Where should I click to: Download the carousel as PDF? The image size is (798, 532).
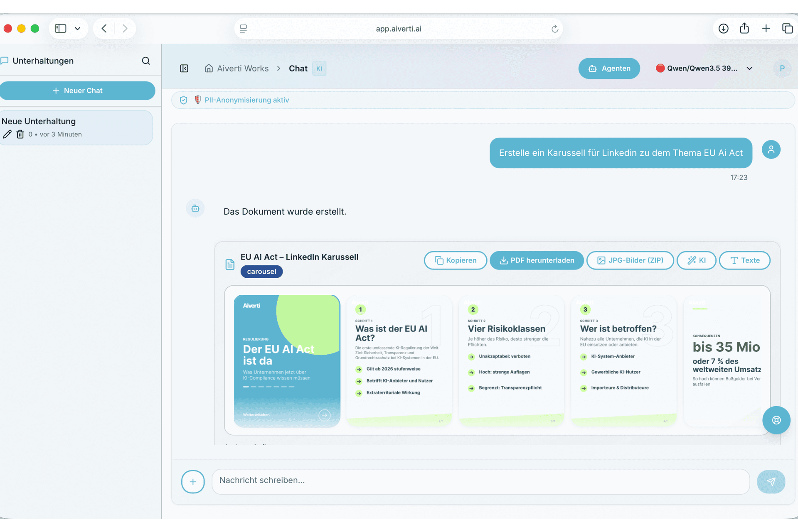click(x=537, y=260)
